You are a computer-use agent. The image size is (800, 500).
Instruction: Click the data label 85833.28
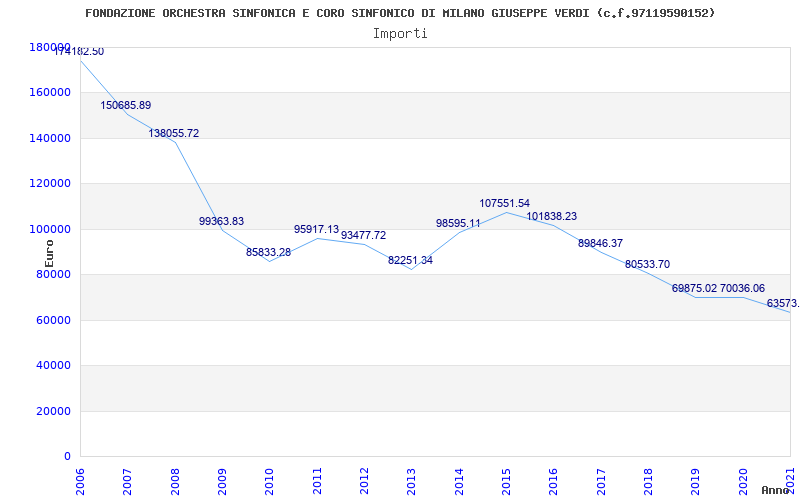click(268, 252)
